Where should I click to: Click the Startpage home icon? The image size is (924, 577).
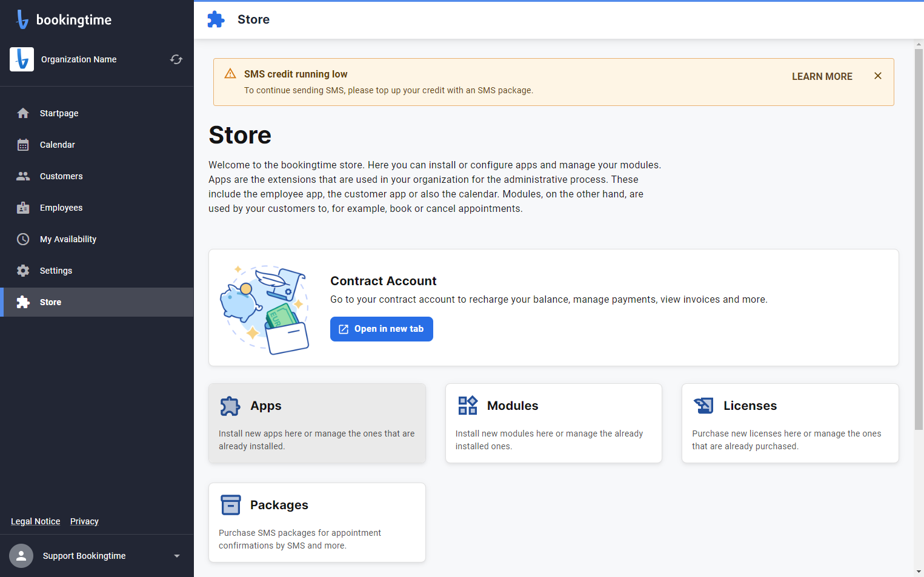pyautogui.click(x=23, y=113)
